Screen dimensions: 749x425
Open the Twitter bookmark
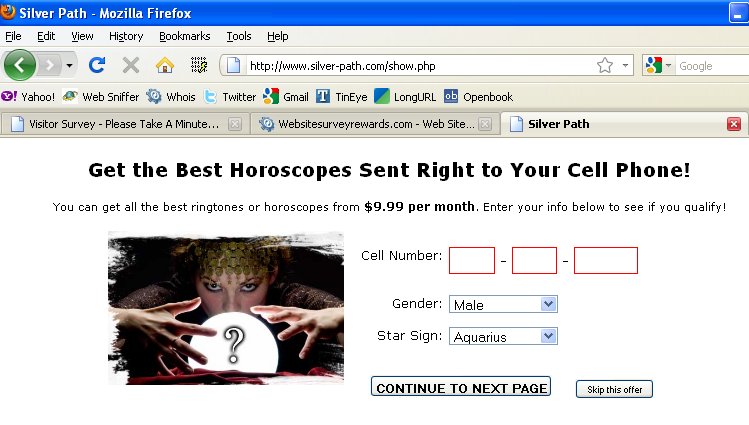tap(230, 97)
